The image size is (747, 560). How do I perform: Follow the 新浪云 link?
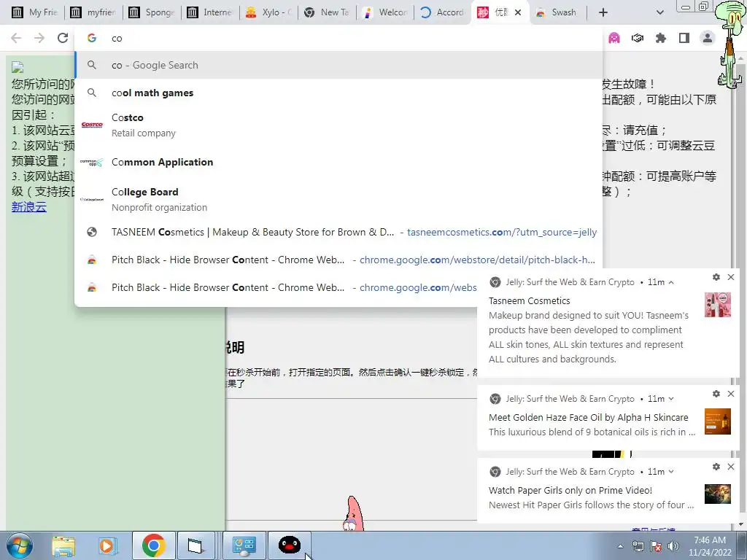coord(29,206)
